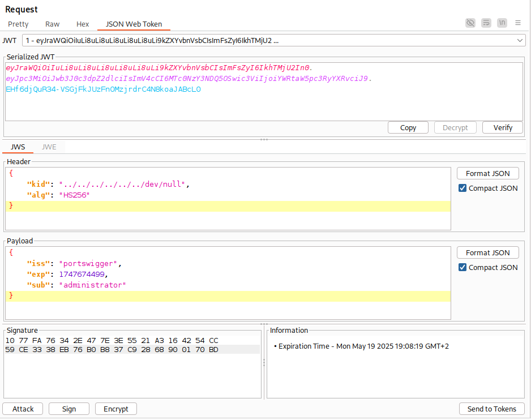The image size is (531, 420).
Task: Switch to the Hex tab
Action: (83, 24)
